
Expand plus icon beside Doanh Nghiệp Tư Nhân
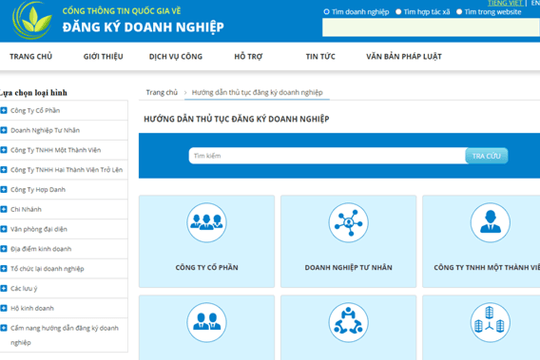coord(3,130)
